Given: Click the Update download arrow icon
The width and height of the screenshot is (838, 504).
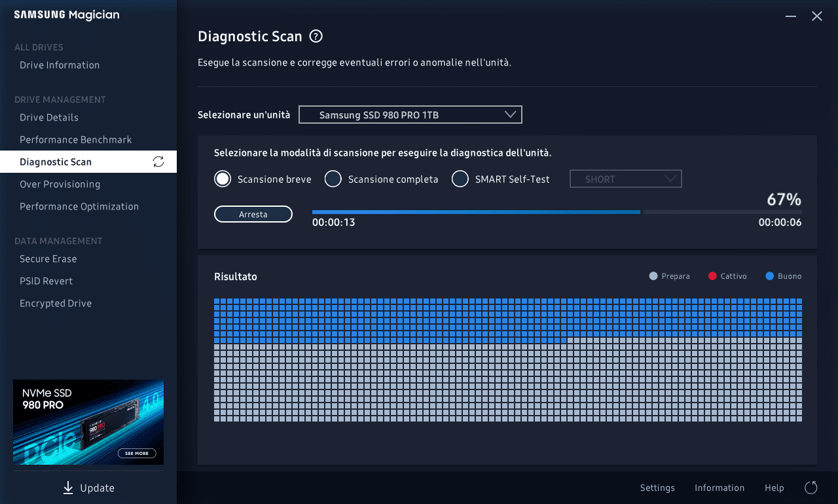Looking at the screenshot, I should (68, 488).
